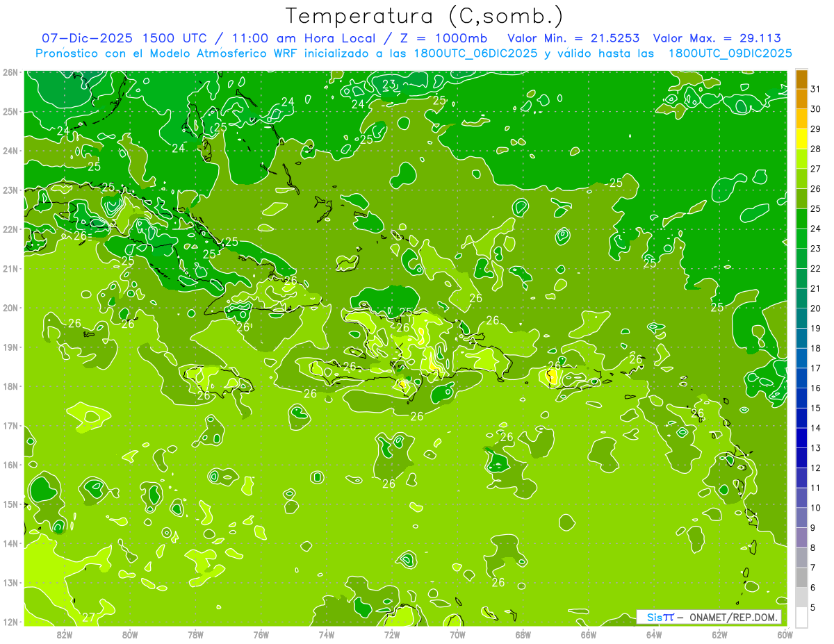Pick the yellow legend swatch between 28 and 29
This screenshot has height=644, width=834.
(801, 138)
